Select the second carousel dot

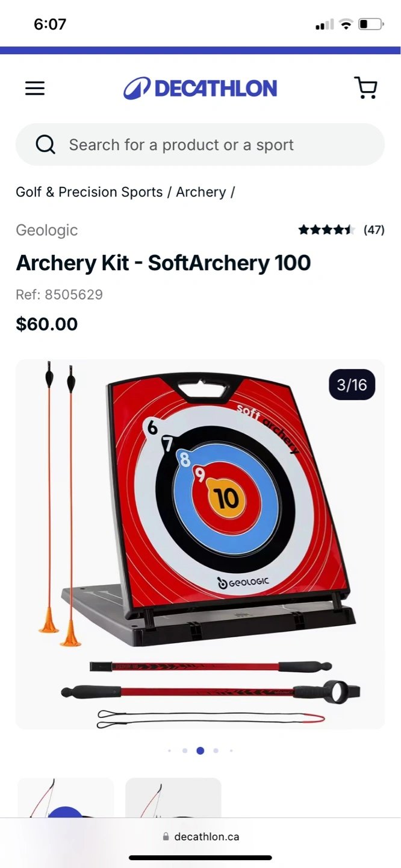185,751
